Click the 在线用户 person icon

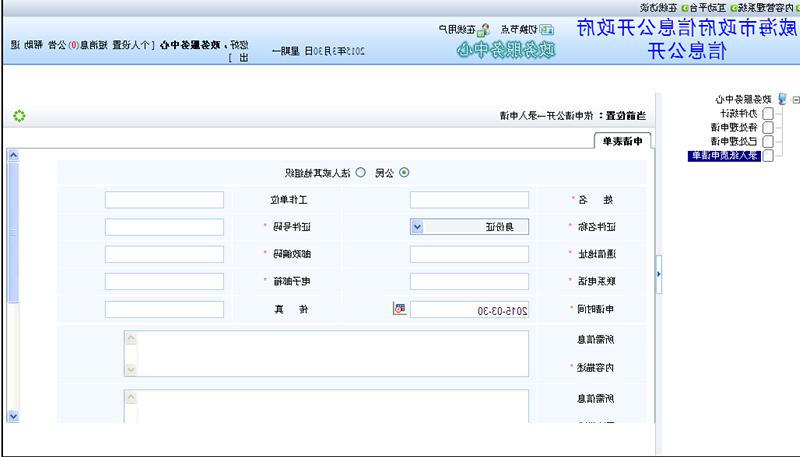pyautogui.click(x=483, y=30)
